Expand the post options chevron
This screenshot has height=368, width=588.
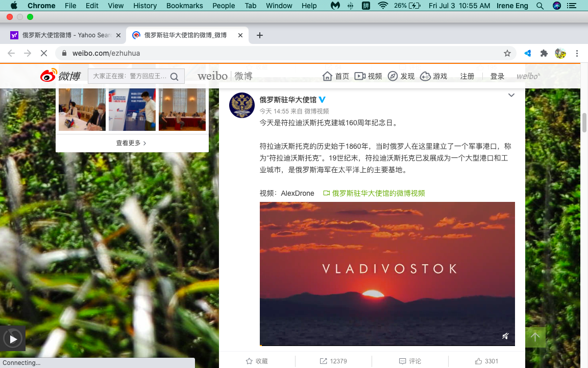coord(511,96)
